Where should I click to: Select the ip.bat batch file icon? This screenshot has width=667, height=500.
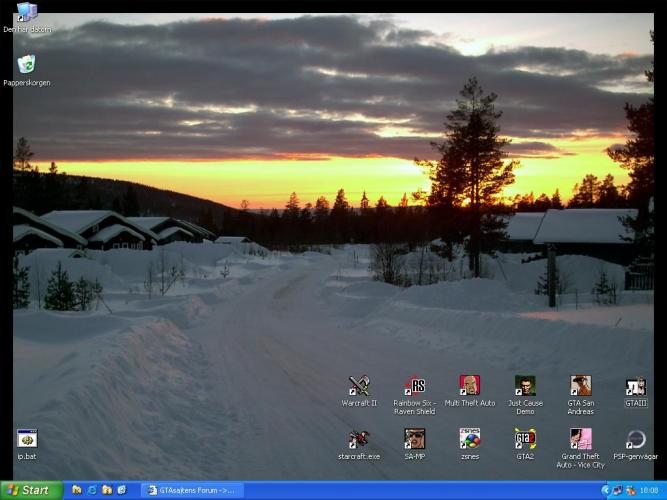pyautogui.click(x=27, y=439)
